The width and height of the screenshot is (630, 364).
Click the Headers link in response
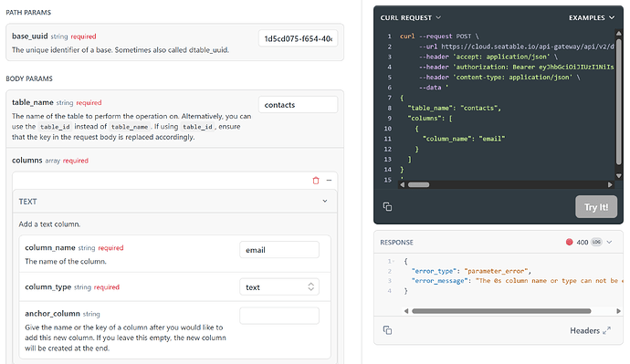[x=584, y=330]
